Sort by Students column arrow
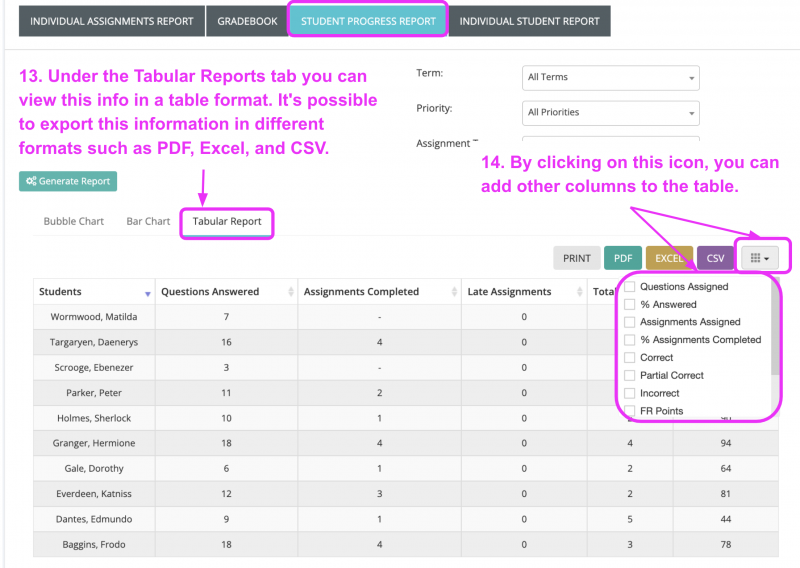This screenshot has width=800, height=568. point(148,293)
